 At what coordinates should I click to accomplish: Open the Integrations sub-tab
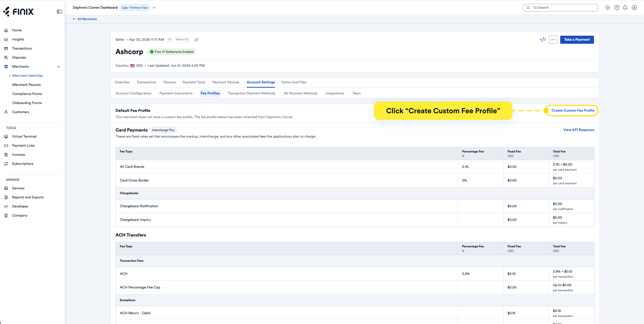pos(335,93)
